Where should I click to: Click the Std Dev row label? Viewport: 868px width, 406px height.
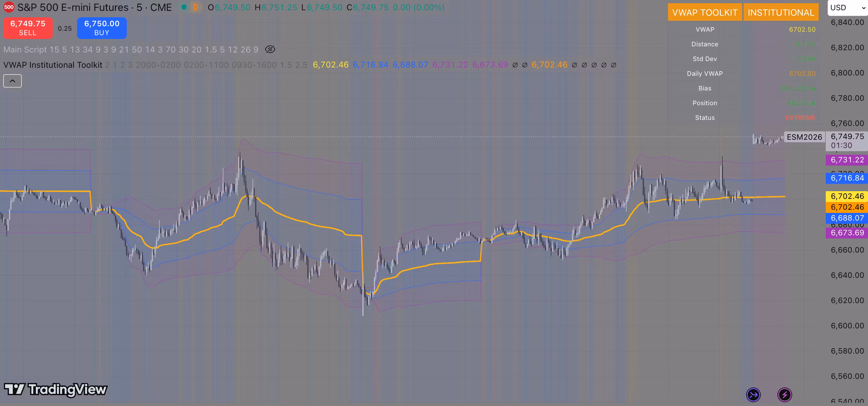tap(704, 59)
